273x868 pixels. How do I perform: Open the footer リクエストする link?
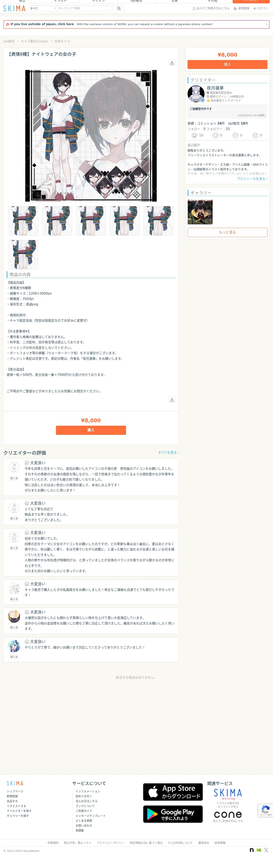click(x=16, y=806)
